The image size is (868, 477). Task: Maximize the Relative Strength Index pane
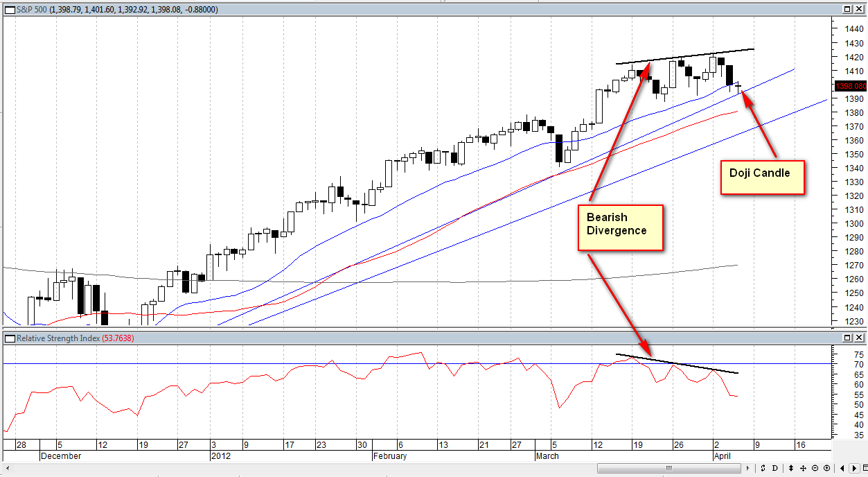(847, 338)
